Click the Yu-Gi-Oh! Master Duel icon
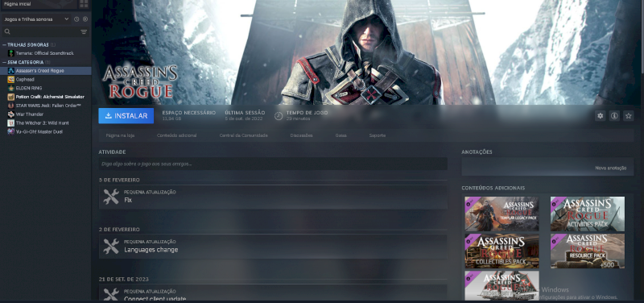 (x=11, y=131)
